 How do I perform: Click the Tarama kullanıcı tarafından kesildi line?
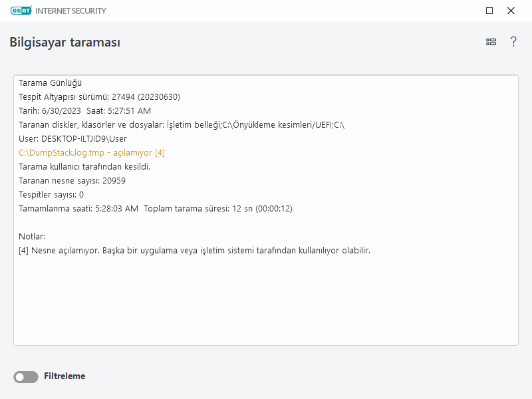point(84,166)
